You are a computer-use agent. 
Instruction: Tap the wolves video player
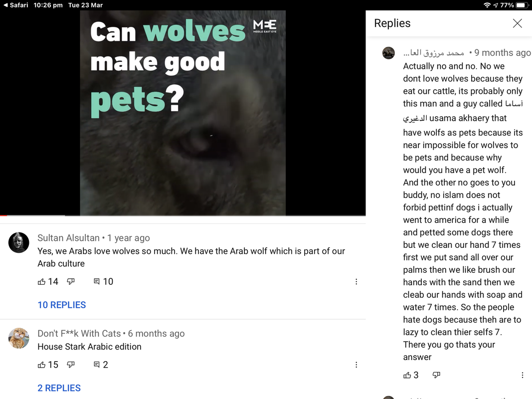(183, 113)
